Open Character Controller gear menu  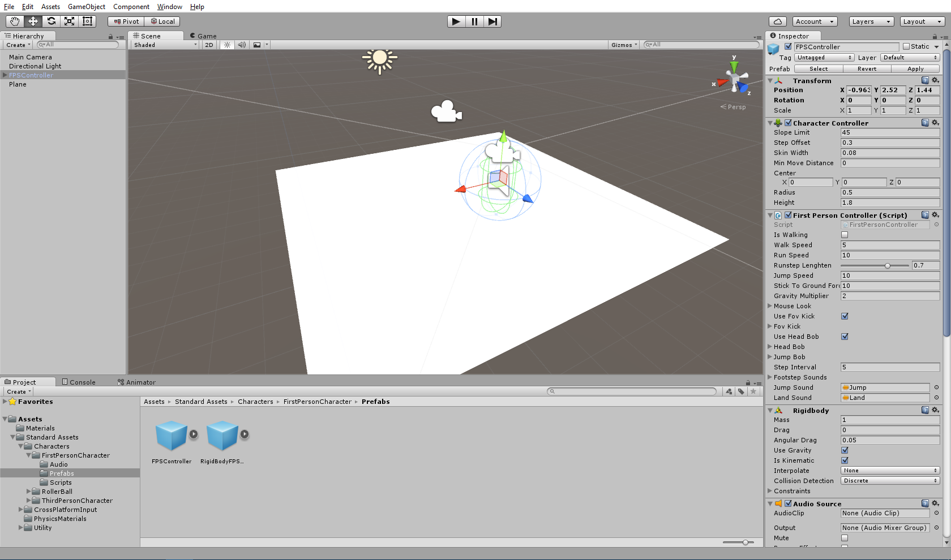click(935, 123)
